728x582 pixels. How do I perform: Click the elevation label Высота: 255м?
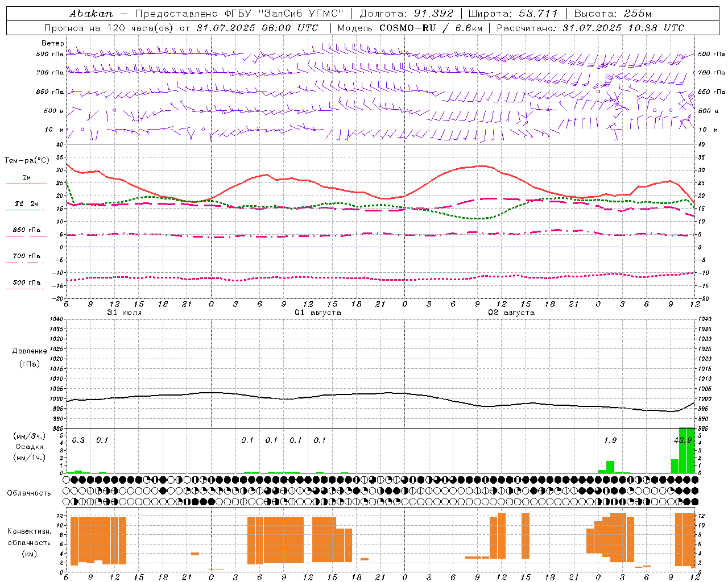(x=613, y=14)
